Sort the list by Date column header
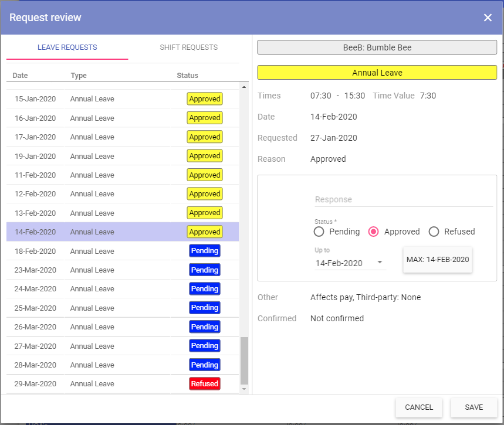The image size is (504, 425). (20, 76)
